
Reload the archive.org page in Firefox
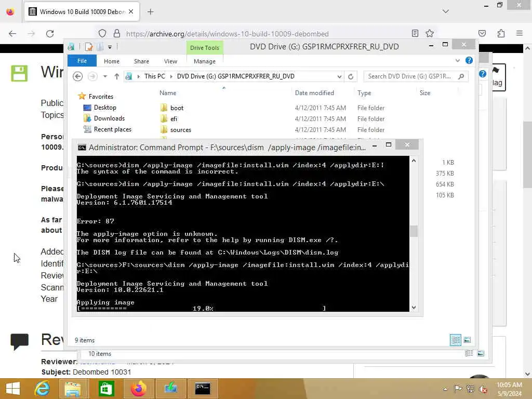[50, 34]
